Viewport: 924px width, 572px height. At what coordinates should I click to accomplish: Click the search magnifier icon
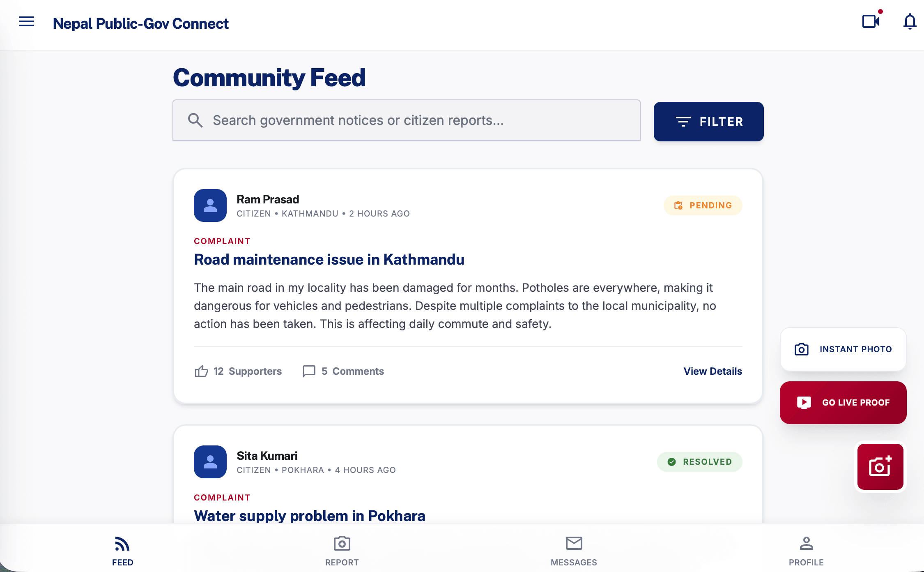point(195,120)
